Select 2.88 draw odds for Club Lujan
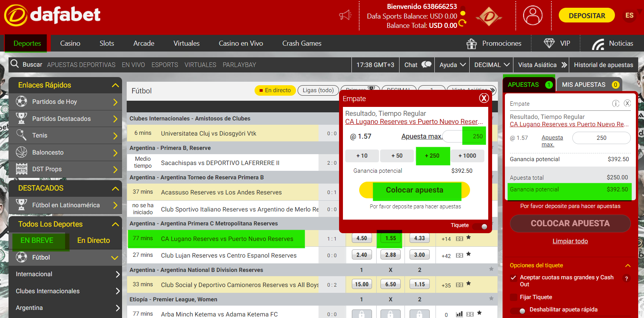This screenshot has width=644, height=318. click(391, 255)
